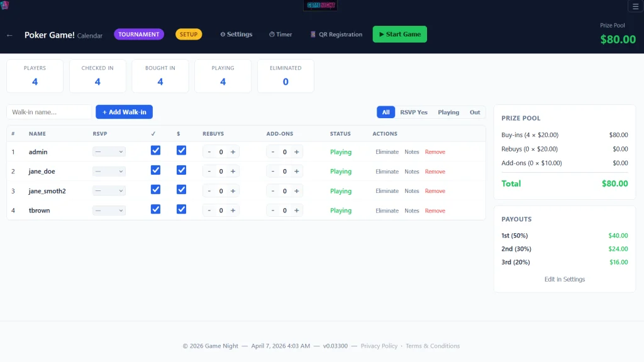Open tbrown's RSVP dropdown

click(x=109, y=210)
